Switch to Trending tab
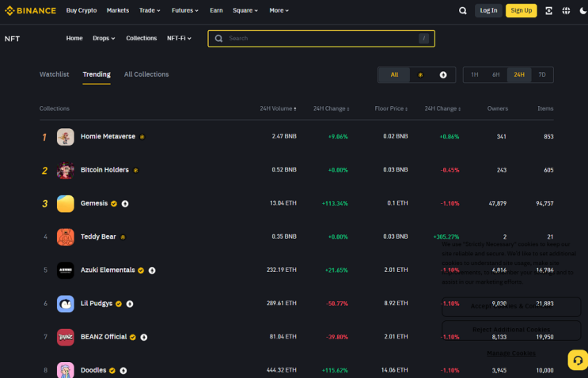This screenshot has height=378, width=588. (97, 74)
